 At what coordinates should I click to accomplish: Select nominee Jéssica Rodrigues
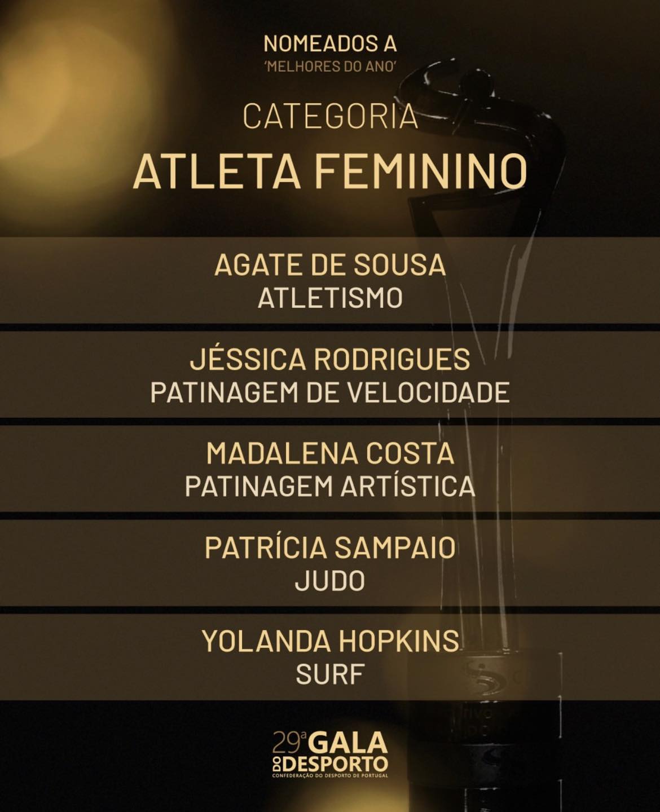click(x=330, y=360)
